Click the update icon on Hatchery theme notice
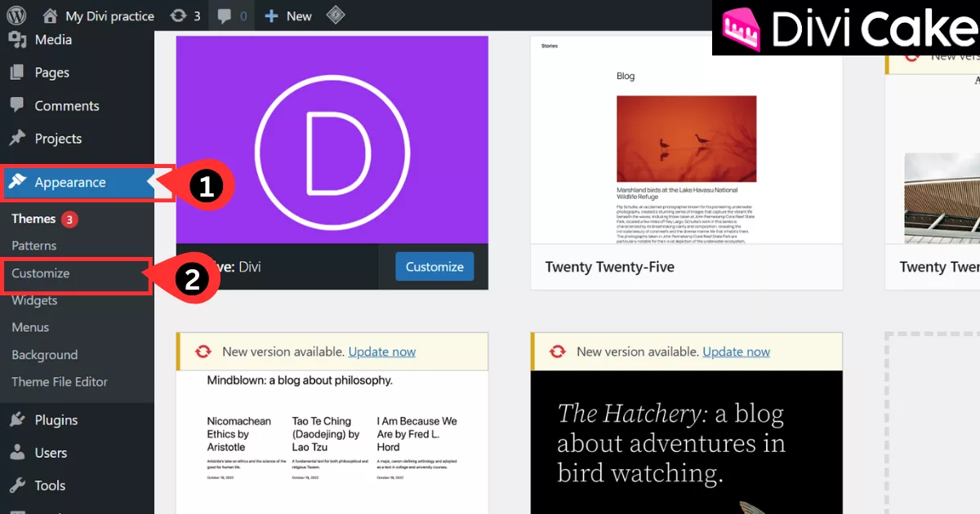 click(558, 352)
